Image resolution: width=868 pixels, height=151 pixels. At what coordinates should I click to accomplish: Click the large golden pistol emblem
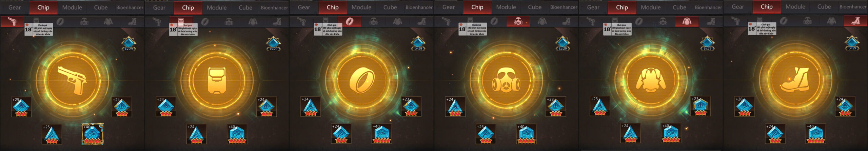[x=72, y=80]
